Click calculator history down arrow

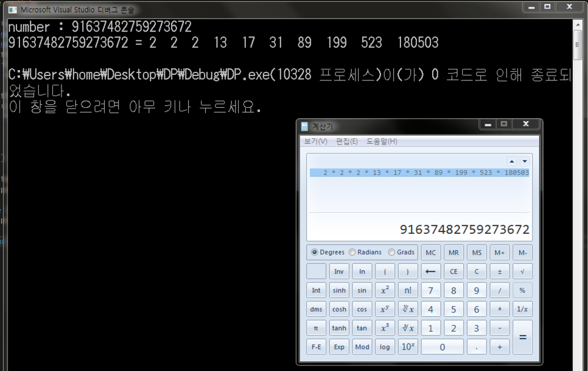(525, 161)
